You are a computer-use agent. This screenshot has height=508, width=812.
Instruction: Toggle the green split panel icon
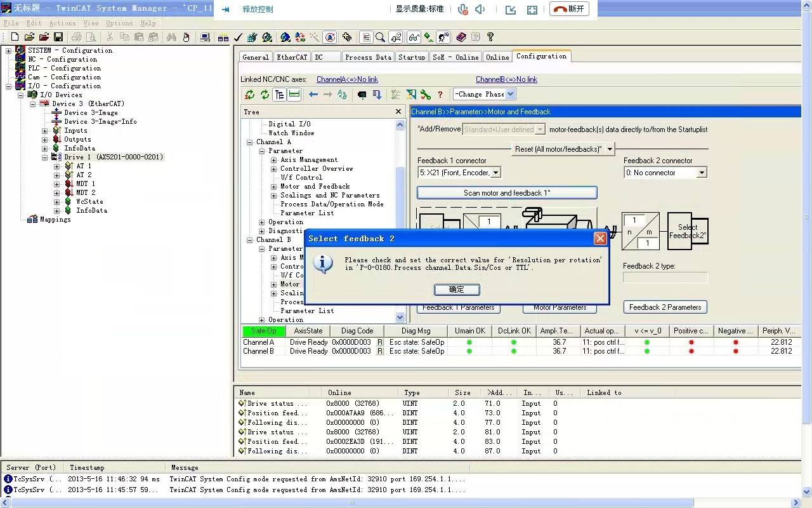pos(294,95)
